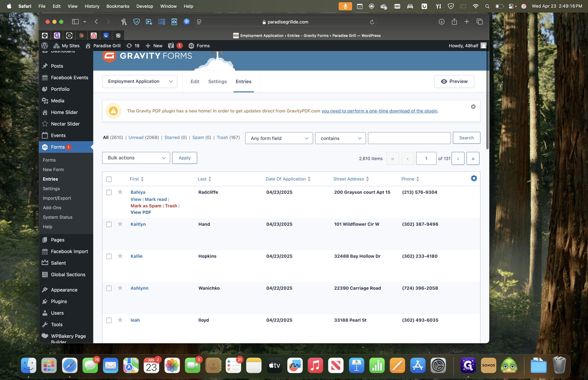This screenshot has width=588, height=380.
Task: Sort entries by Last name column
Action: tap(204, 179)
